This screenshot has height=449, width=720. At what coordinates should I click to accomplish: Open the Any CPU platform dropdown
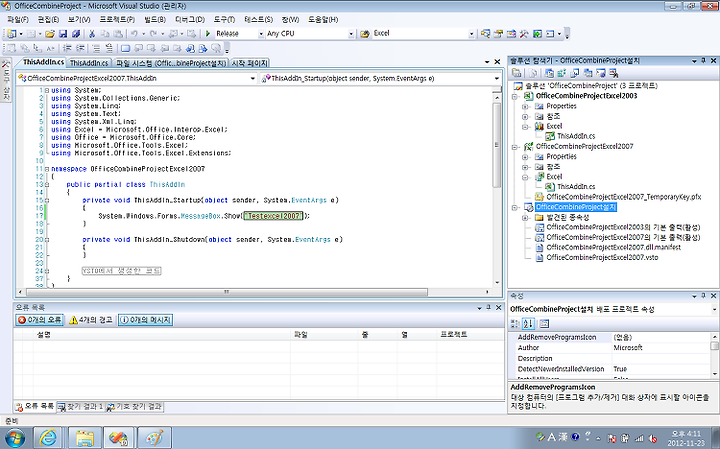[x=351, y=34]
